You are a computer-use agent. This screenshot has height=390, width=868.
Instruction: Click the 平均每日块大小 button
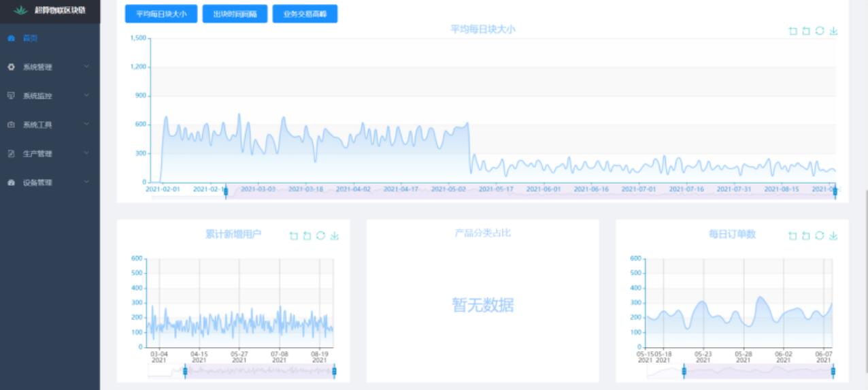point(161,14)
